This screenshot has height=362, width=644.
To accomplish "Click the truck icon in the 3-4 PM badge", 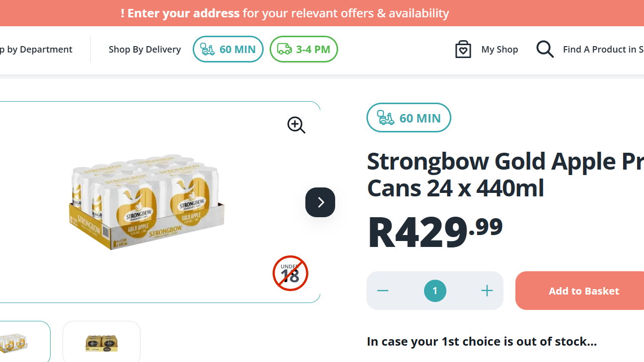I will click(284, 49).
